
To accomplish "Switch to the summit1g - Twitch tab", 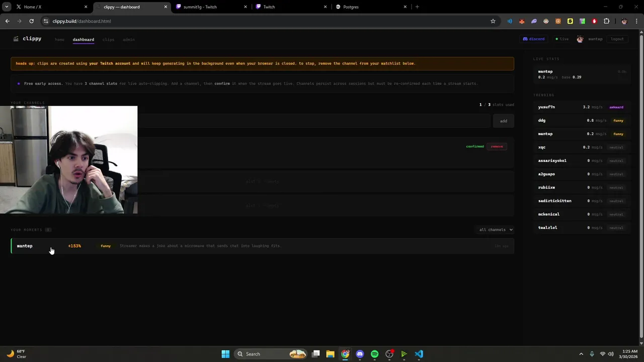I will [212, 7].
